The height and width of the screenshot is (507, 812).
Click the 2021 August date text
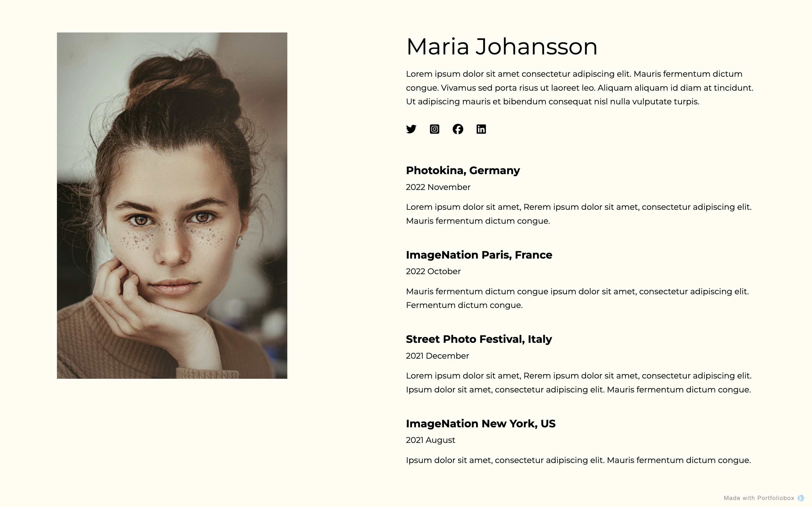coord(430,440)
